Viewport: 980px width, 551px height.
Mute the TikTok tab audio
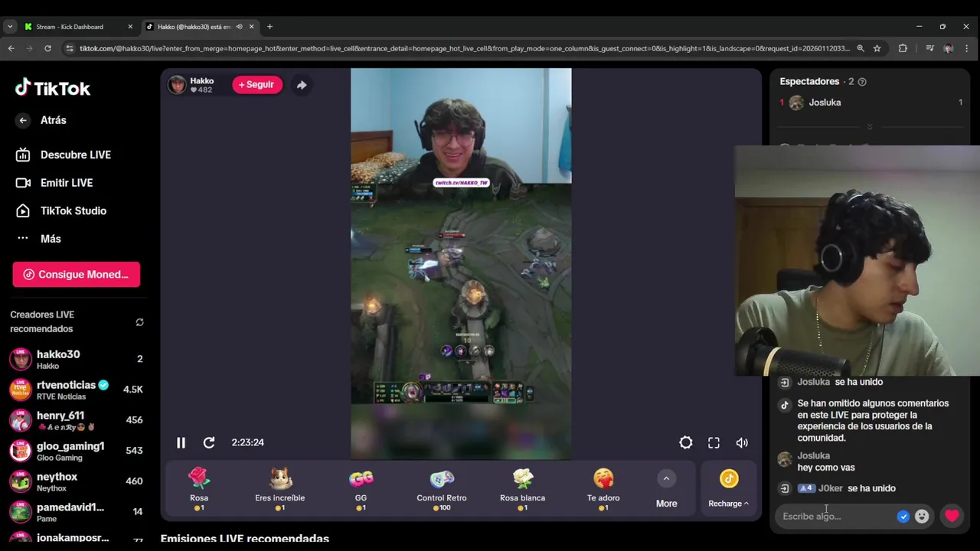tap(239, 27)
